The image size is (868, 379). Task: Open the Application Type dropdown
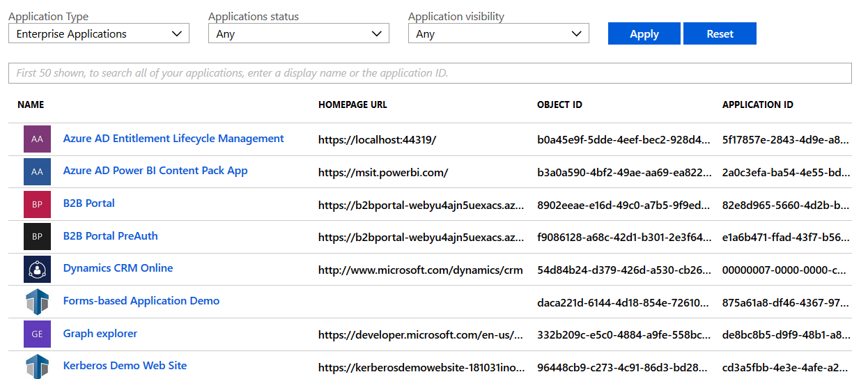pyautogui.click(x=99, y=33)
